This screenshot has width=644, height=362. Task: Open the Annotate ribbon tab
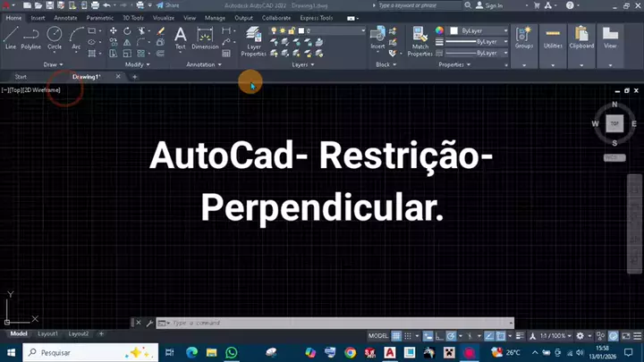[x=65, y=17]
